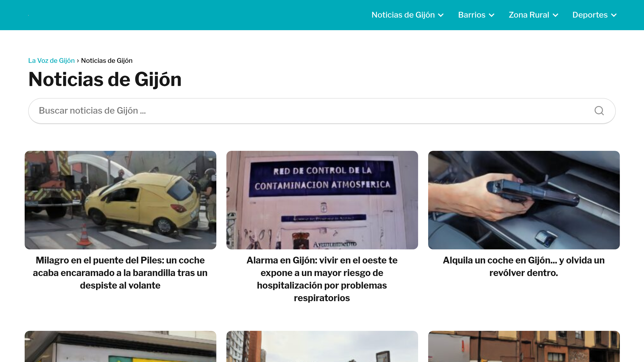Click the search magnifier icon

(x=599, y=111)
